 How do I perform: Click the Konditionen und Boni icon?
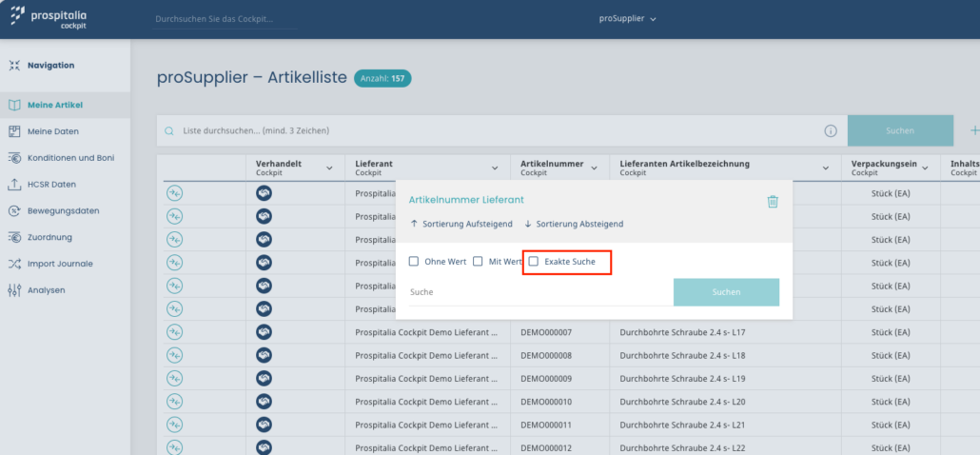[x=15, y=158]
